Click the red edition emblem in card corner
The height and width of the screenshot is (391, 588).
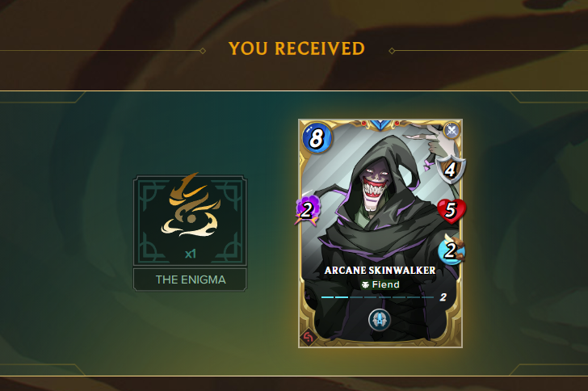[308, 337]
